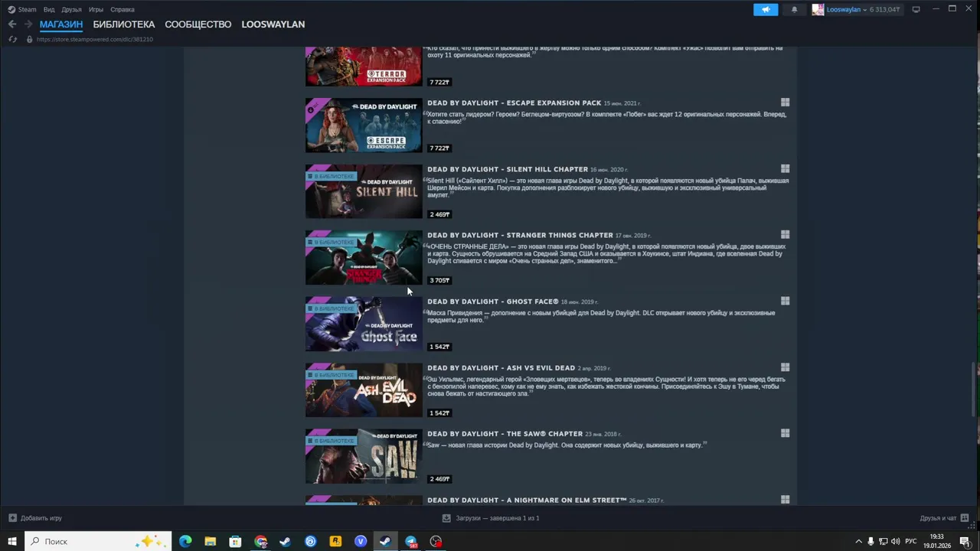Open Telegram from the taskbar

(411, 541)
